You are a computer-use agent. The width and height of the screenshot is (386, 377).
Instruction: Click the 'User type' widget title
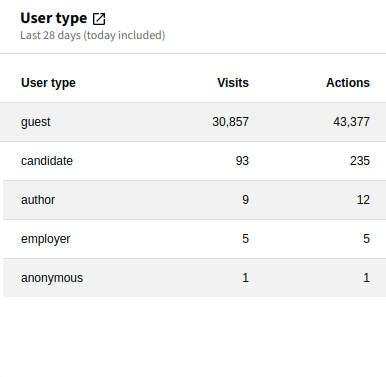(54, 19)
